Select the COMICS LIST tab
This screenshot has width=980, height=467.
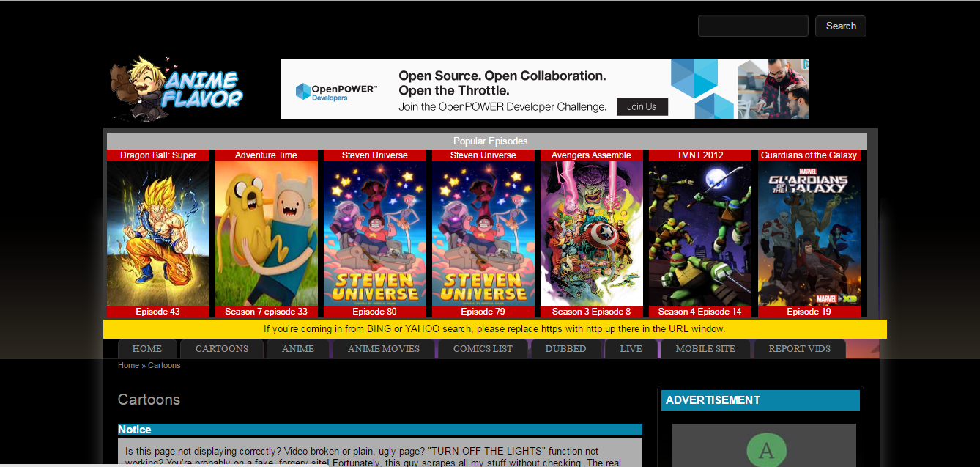coord(483,349)
